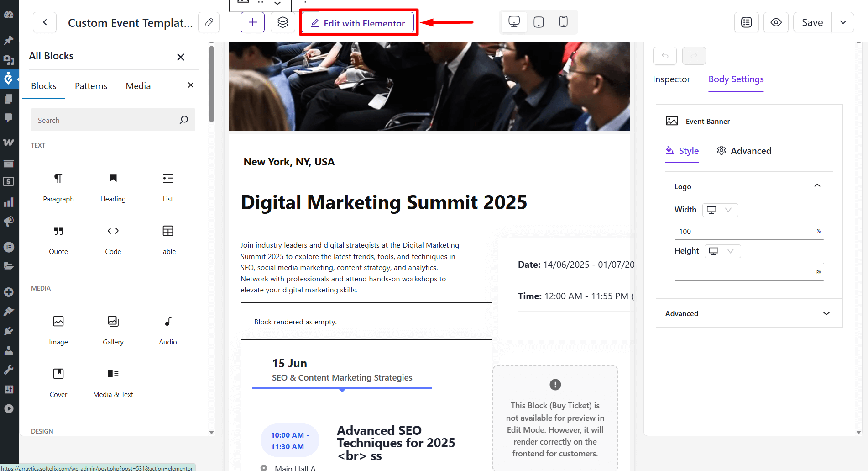This screenshot has width=868, height=471.
Task: Select the 'Block rendered as empty' block
Action: coord(366,321)
